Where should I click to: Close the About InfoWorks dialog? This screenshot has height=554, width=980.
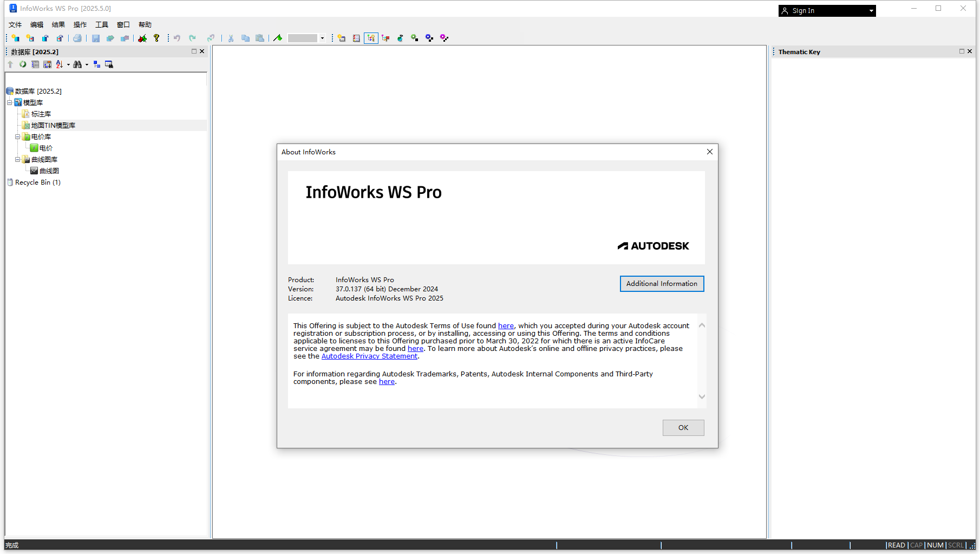click(x=709, y=152)
